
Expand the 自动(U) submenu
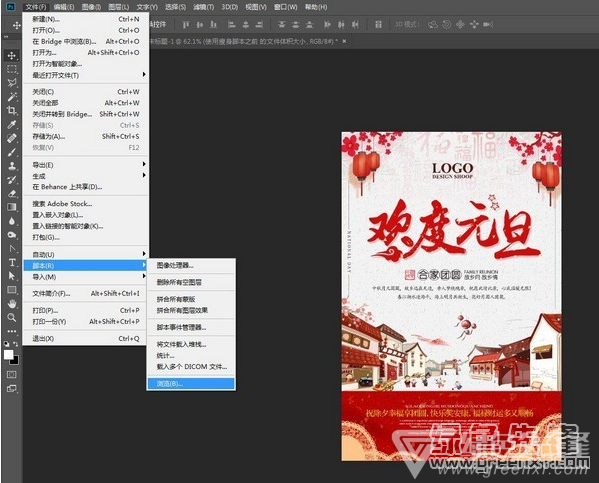pyautogui.click(x=86, y=254)
